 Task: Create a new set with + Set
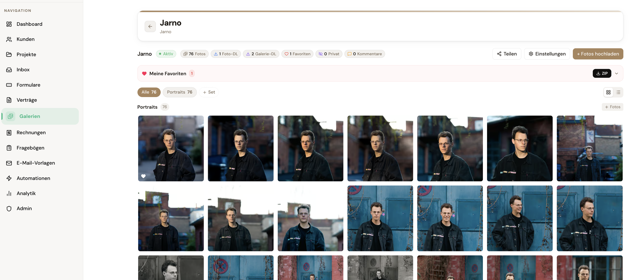(x=209, y=92)
